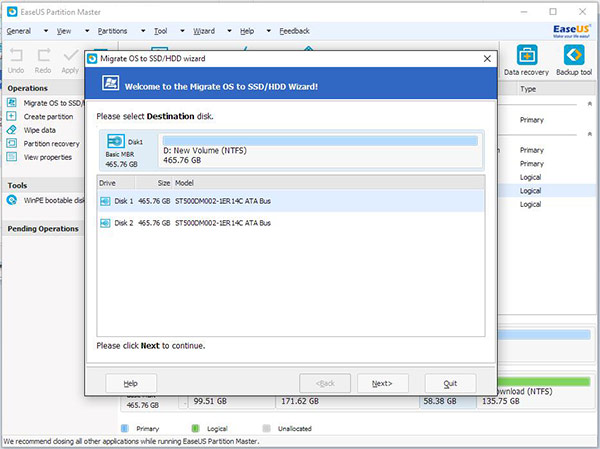600x449 pixels.
Task: Collapse the first disk group chevron
Action: click(590, 104)
